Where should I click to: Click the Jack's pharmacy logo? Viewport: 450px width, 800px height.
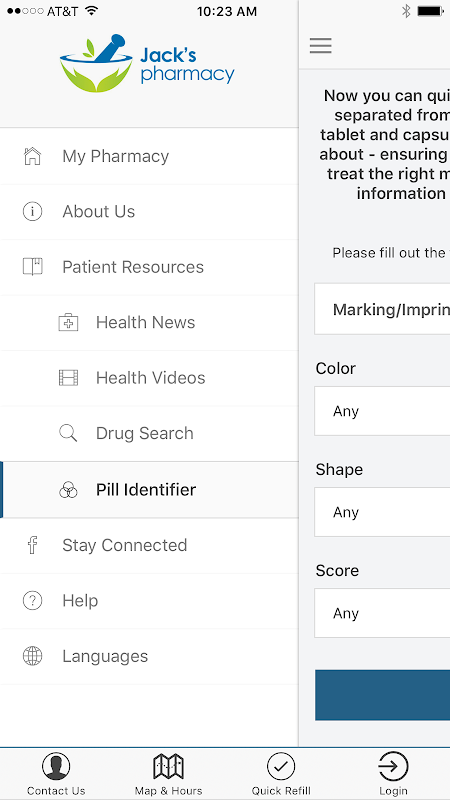[x=147, y=63]
